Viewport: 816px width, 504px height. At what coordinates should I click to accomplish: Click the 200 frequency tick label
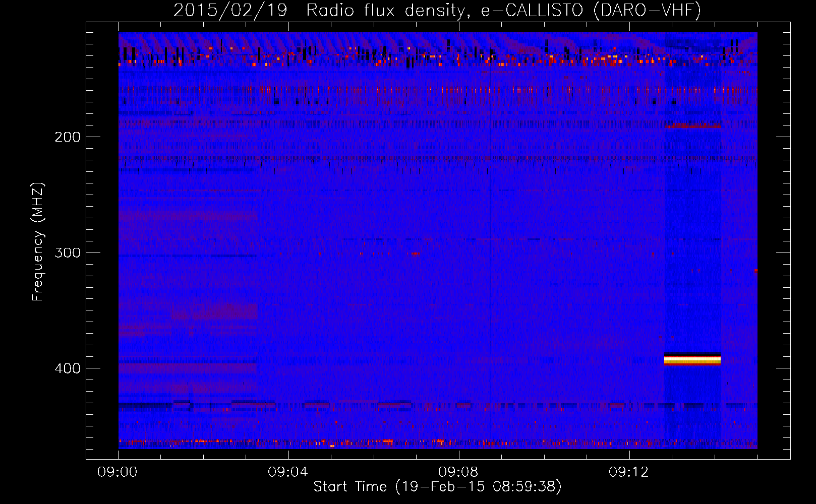(68, 137)
